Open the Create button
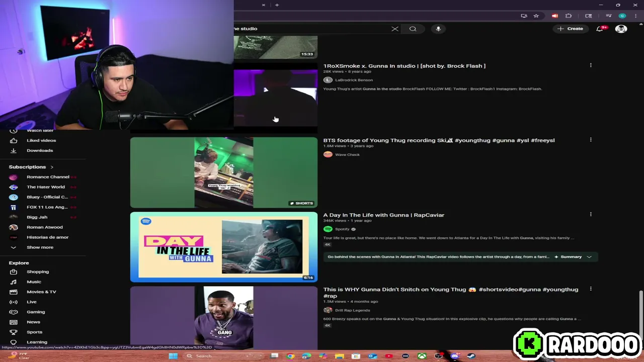The image size is (644, 362). click(570, 29)
